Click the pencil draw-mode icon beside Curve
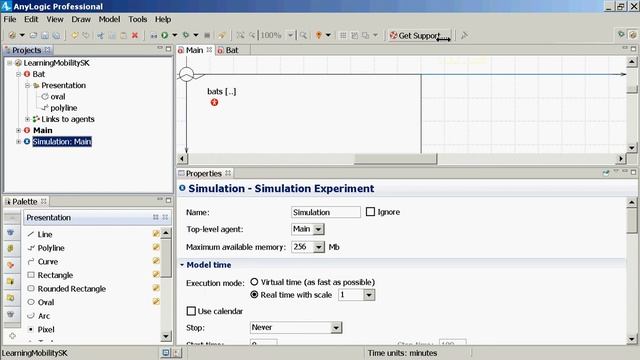The width and height of the screenshot is (640, 360). click(x=156, y=261)
